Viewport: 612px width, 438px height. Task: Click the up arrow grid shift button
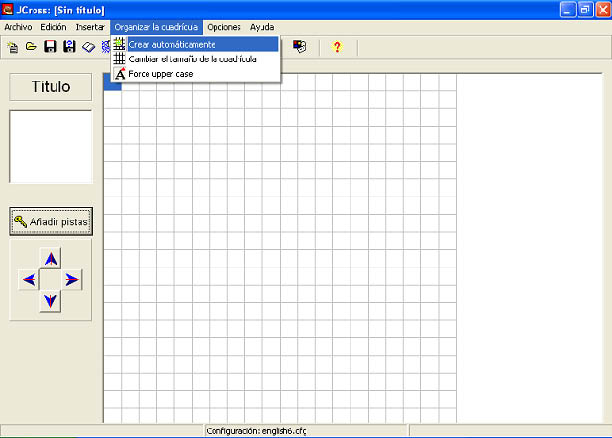[x=50, y=258]
